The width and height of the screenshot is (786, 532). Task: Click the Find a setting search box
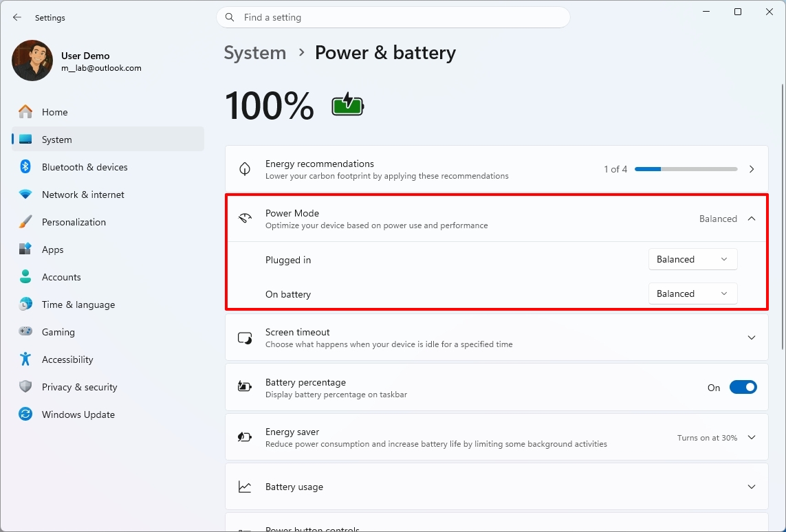pyautogui.click(x=393, y=18)
